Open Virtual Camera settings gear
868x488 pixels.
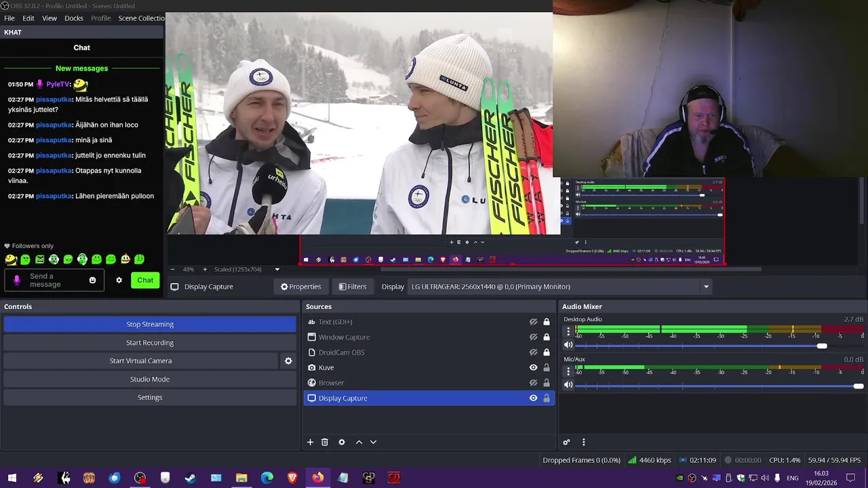click(288, 361)
